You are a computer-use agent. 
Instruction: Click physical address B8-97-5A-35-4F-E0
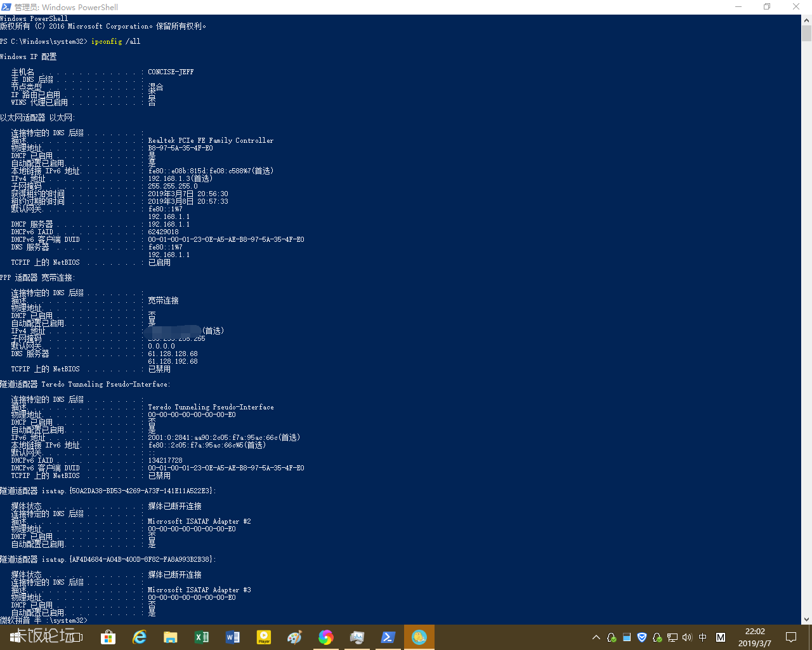tap(180, 148)
